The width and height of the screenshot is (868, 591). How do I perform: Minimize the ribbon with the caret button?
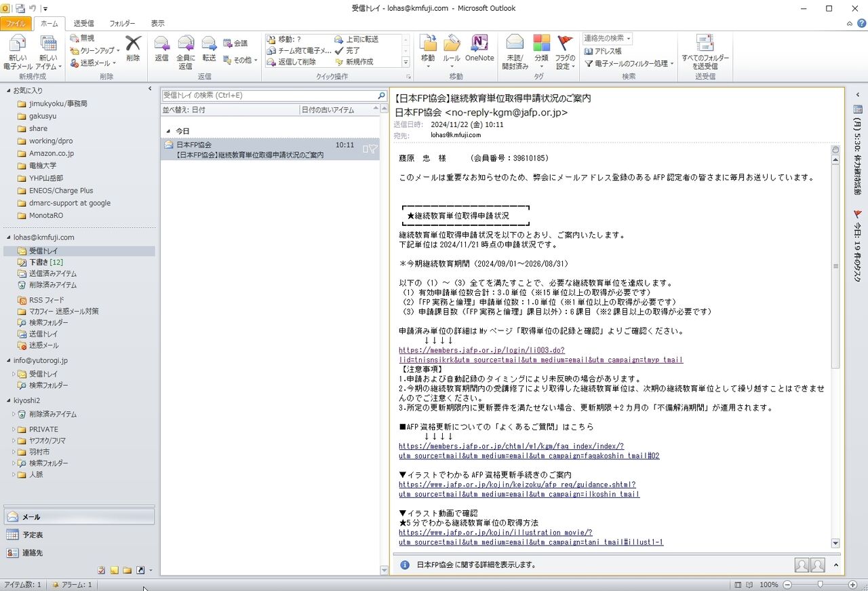pyautogui.click(x=850, y=23)
